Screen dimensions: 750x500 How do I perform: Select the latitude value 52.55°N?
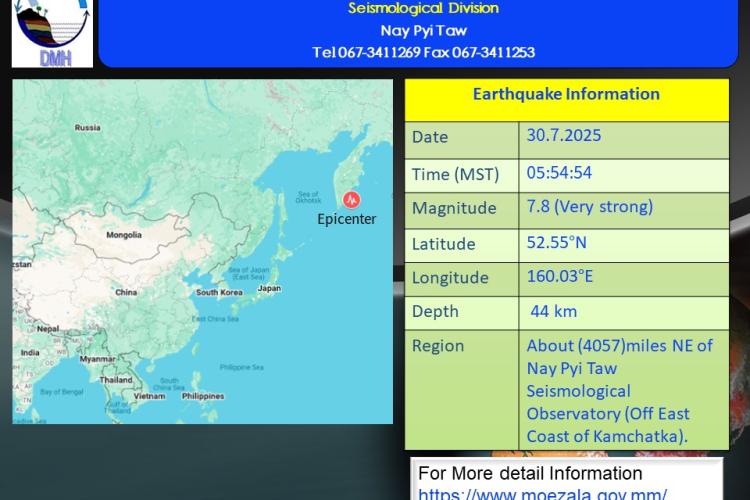tap(557, 242)
